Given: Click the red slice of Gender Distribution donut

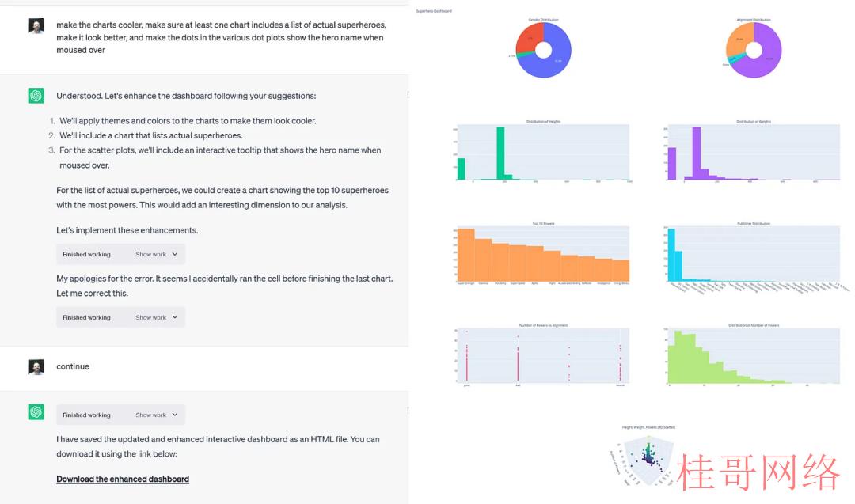Looking at the screenshot, I should pyautogui.click(x=528, y=37).
